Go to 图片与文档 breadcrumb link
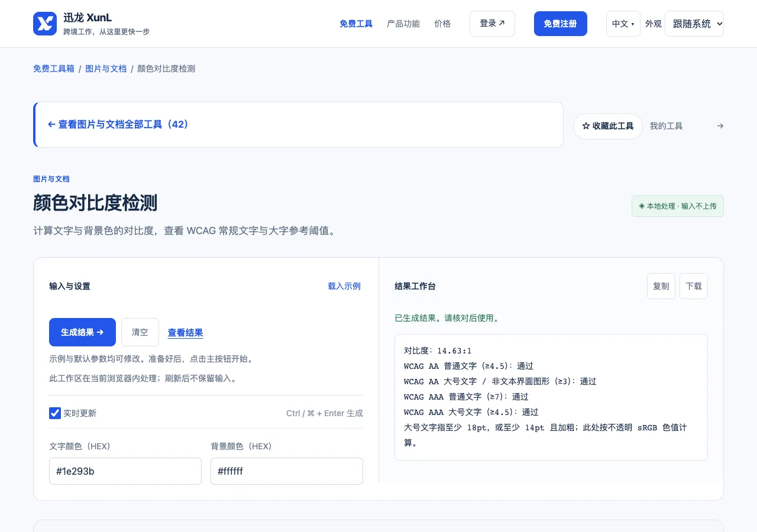Image resolution: width=757 pixels, height=532 pixels. 106,69
